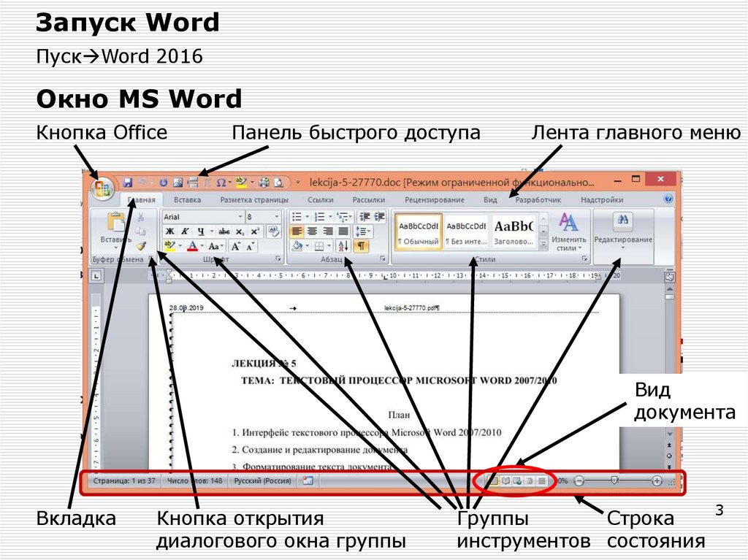Toggle Superscript x² button
Screen dimensions: 748x560
click(x=255, y=231)
